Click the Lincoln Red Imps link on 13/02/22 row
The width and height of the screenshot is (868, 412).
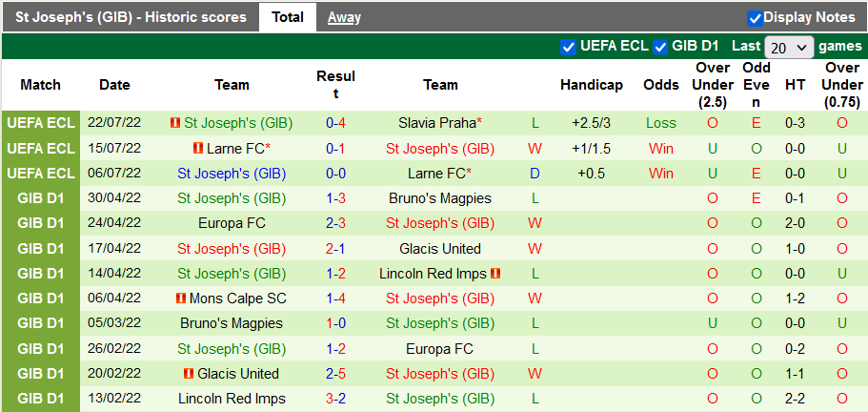click(x=232, y=399)
